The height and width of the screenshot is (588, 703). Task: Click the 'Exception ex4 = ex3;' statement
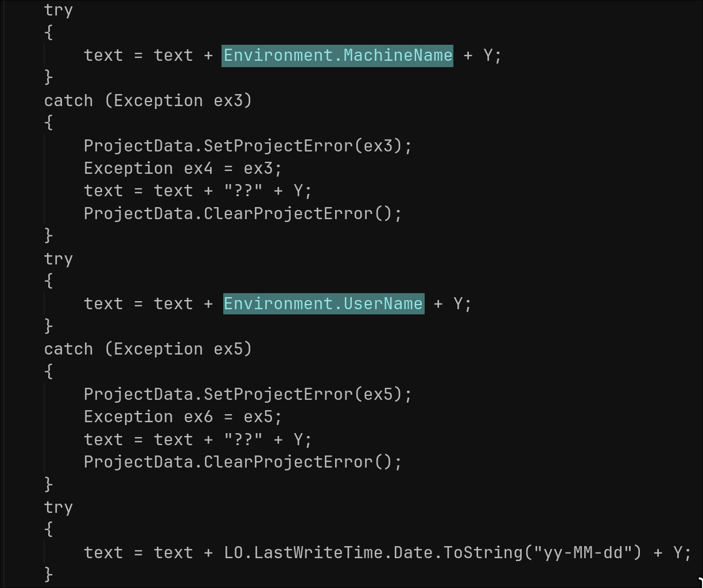pyautogui.click(x=182, y=168)
